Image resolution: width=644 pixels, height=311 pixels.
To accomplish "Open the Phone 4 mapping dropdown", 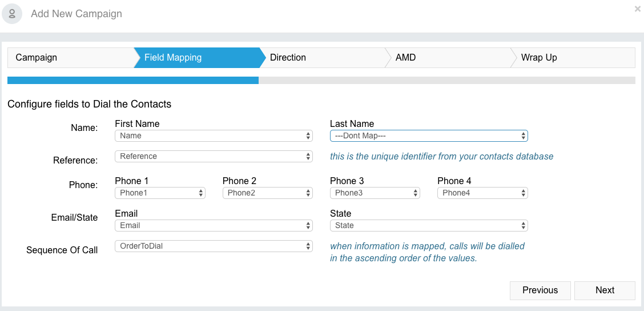I will point(482,193).
